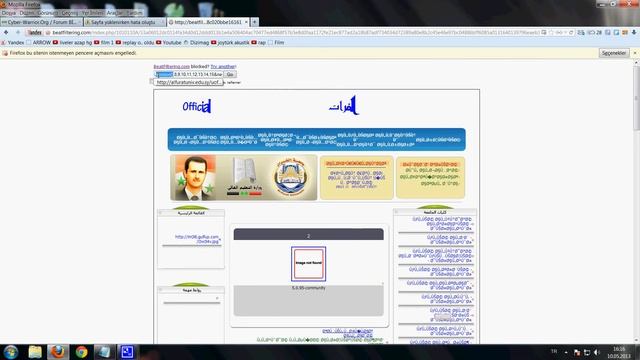The width and height of the screenshot is (640, 360).
Task: Open Google Chrome from the taskbar
Action: pyautogui.click(x=81, y=352)
